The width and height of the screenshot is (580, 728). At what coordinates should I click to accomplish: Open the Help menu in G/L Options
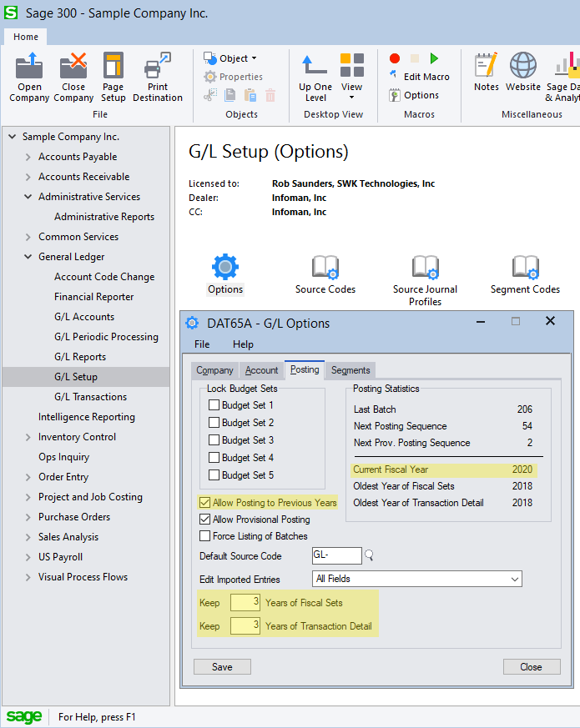243,344
